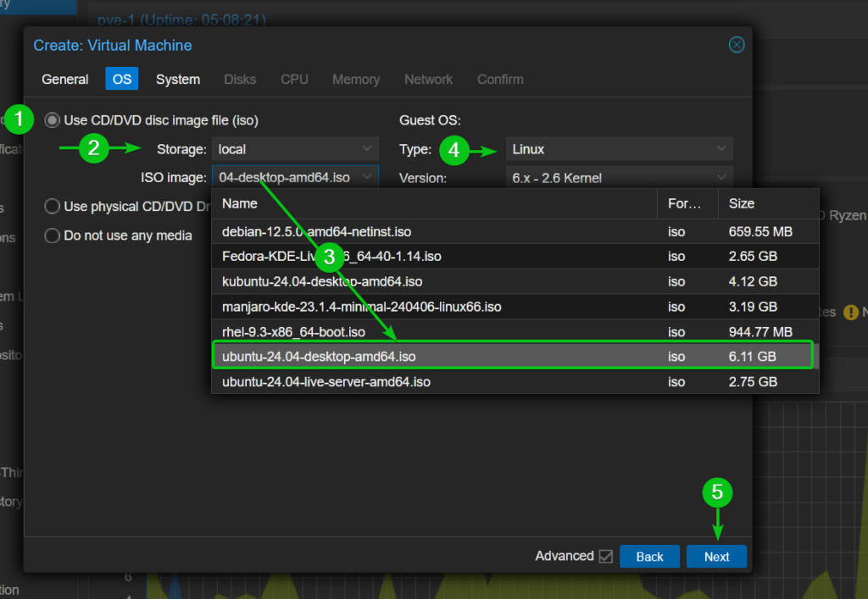
Task: Sort ISO list by Format column header
Action: 687,203
